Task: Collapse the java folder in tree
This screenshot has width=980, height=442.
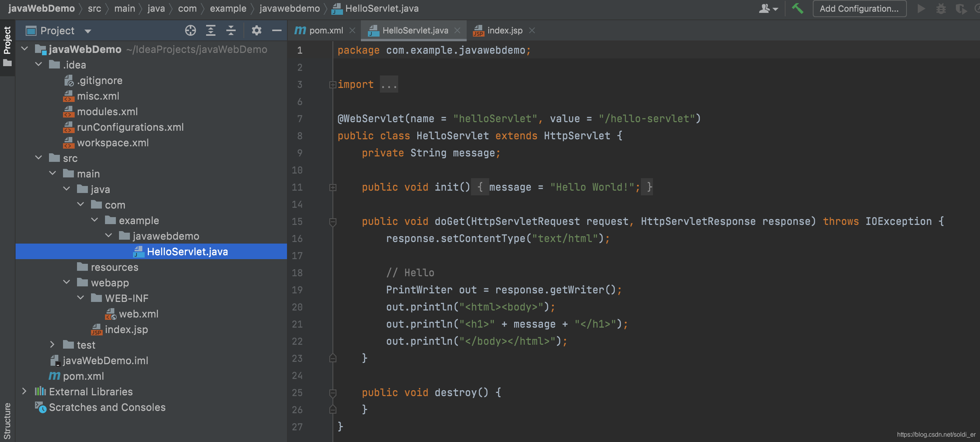Action: pos(66,189)
